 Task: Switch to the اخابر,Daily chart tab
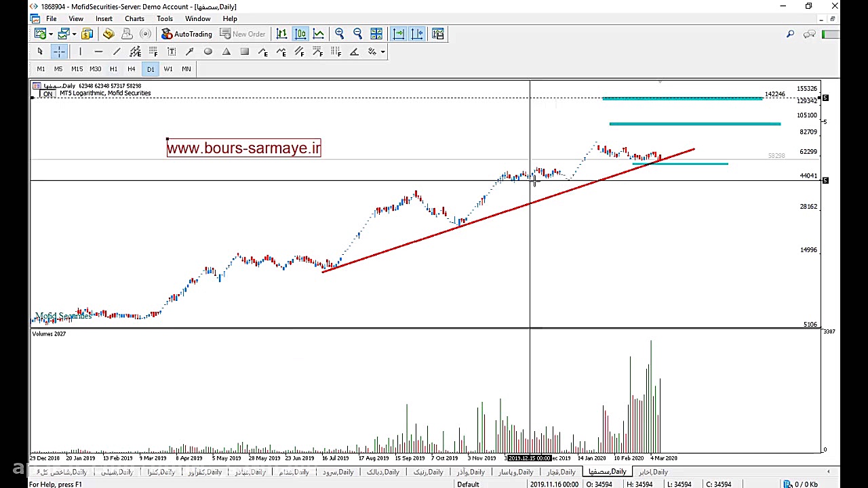tap(653, 472)
